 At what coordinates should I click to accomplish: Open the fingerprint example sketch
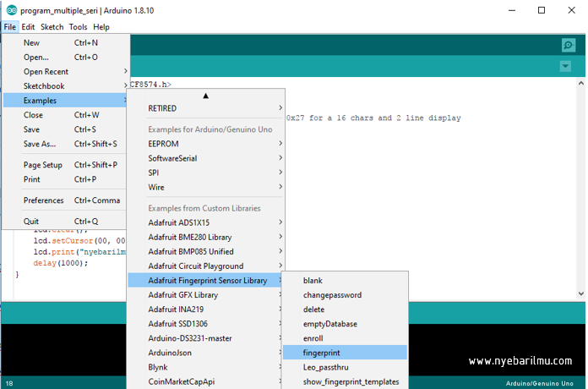[x=345, y=353]
